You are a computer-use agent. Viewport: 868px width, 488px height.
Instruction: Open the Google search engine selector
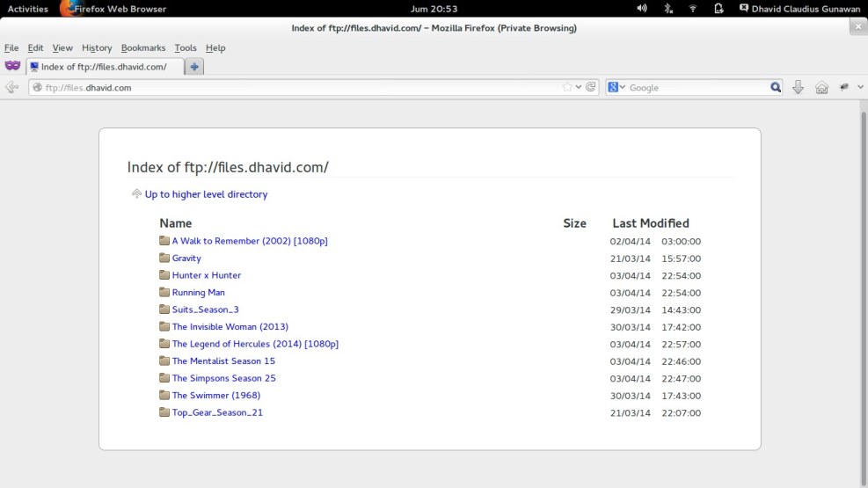616,87
